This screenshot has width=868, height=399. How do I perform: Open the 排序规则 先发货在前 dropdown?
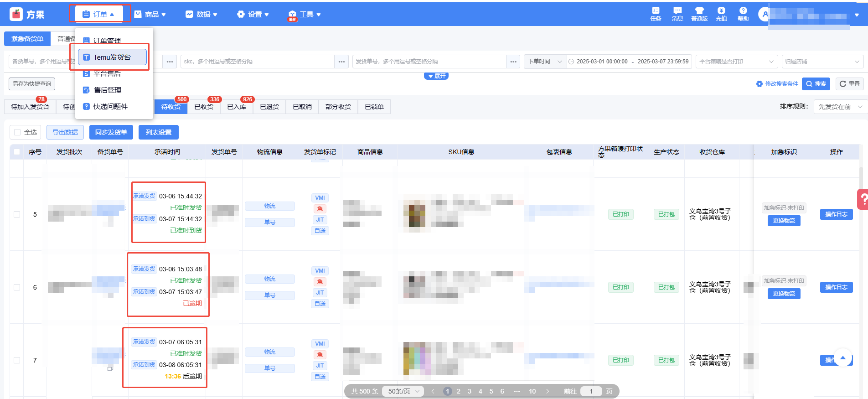coord(840,107)
